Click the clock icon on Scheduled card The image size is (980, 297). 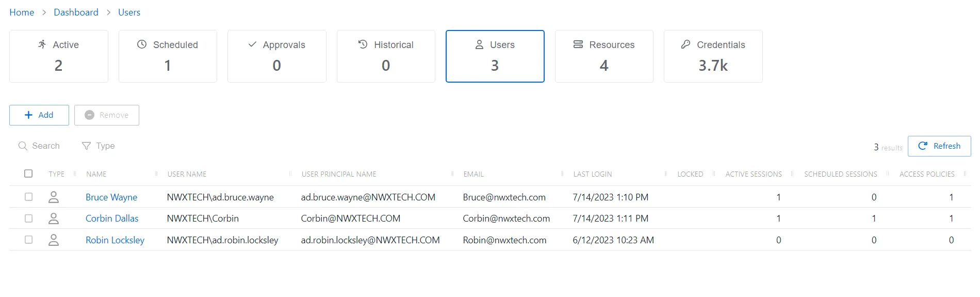point(142,44)
